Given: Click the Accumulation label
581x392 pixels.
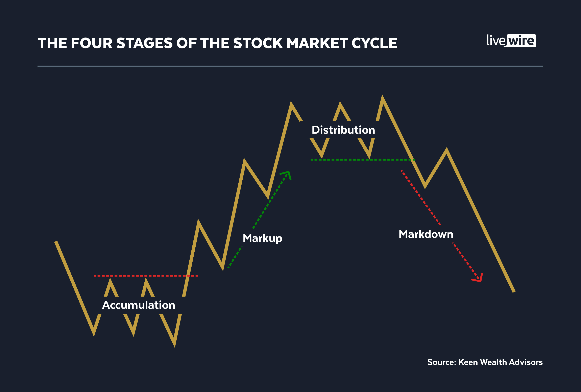Looking at the screenshot, I should coord(139,305).
